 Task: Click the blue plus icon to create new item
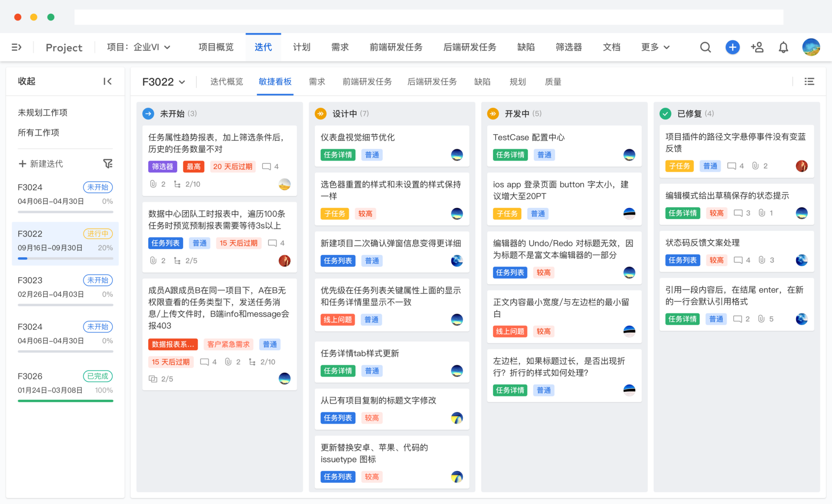732,47
